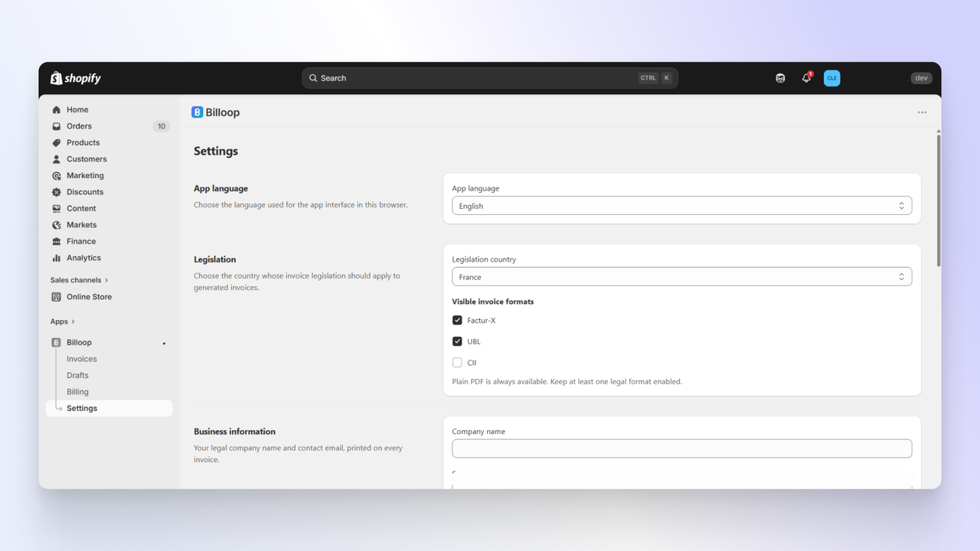Screen dimensions: 980x551
Task: Click the Content icon in sidebar
Action: tap(57, 208)
